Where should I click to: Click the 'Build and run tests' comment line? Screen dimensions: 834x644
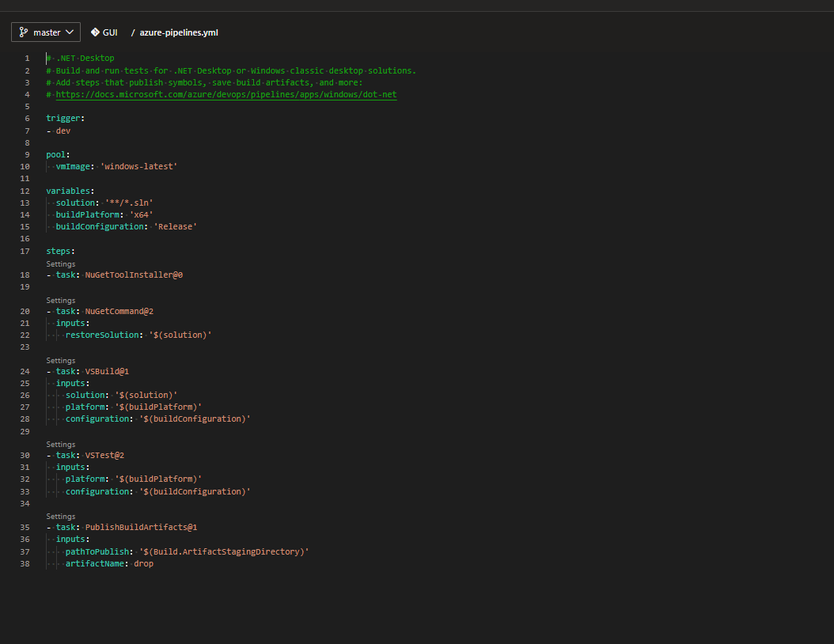tap(231, 70)
